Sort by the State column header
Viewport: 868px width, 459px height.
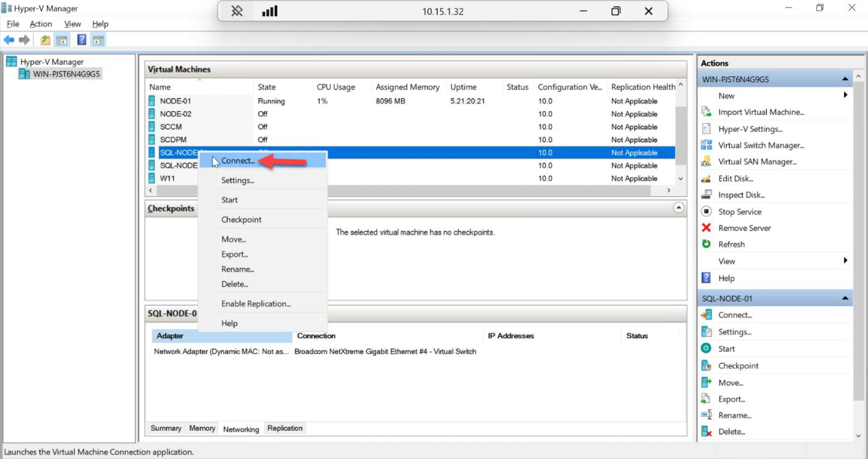[x=283, y=87]
